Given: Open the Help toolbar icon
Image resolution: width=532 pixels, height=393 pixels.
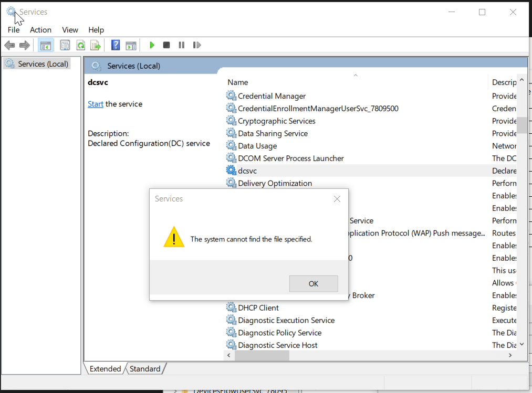Looking at the screenshot, I should tap(116, 45).
